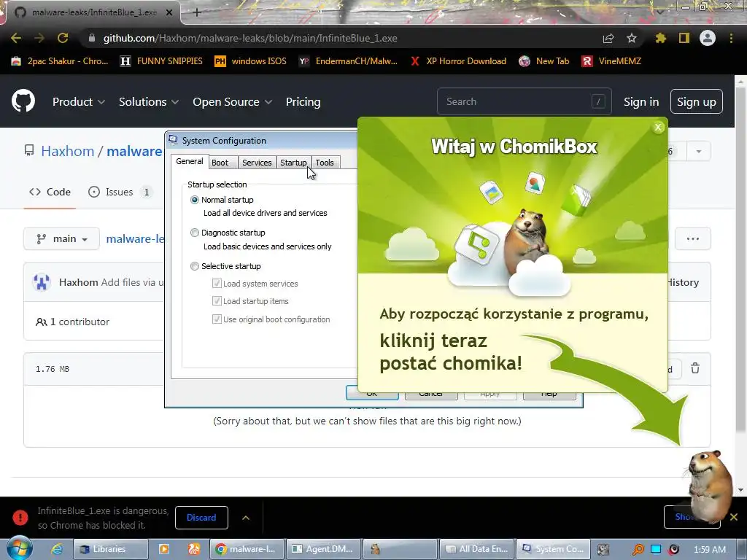The height and width of the screenshot is (560, 747).
Task: Switch to All Data En... taskbar window
Action: click(476, 549)
